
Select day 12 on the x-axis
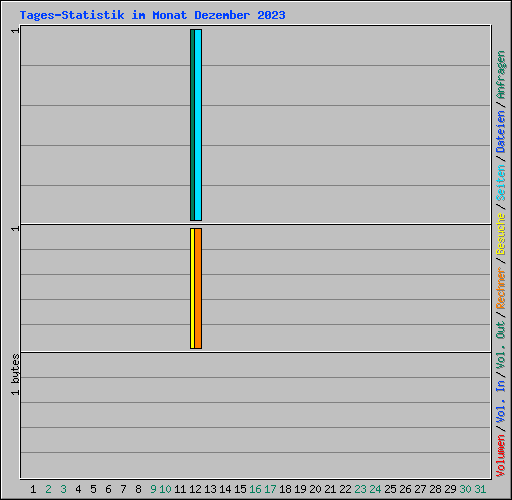(195, 489)
